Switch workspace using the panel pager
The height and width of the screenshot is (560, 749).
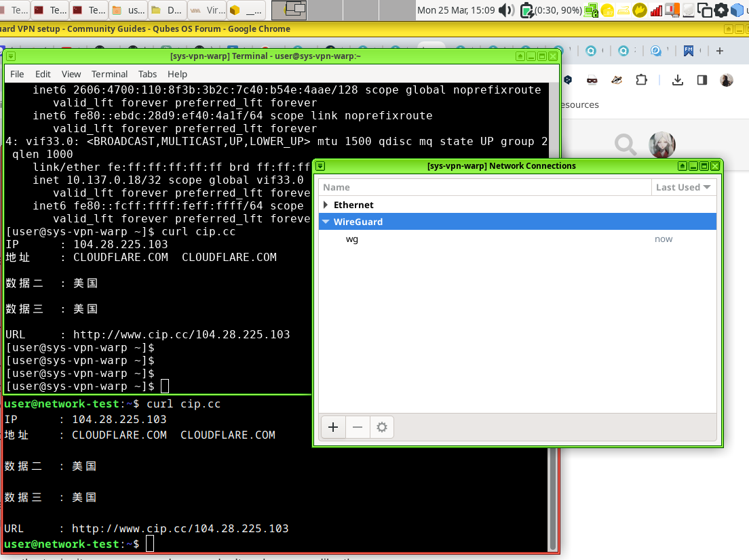296,10
